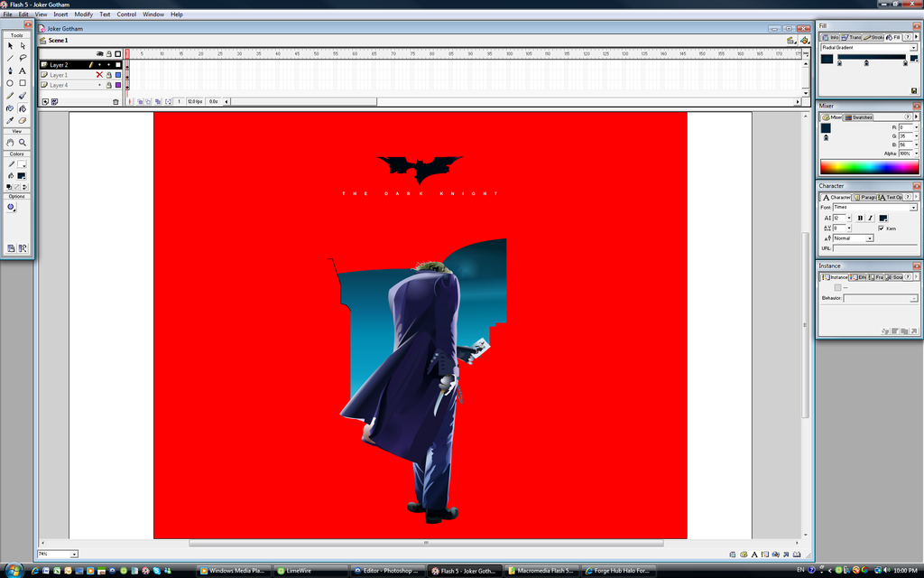Open the Insert menu
Viewport: 924px width, 578px height.
tap(60, 14)
